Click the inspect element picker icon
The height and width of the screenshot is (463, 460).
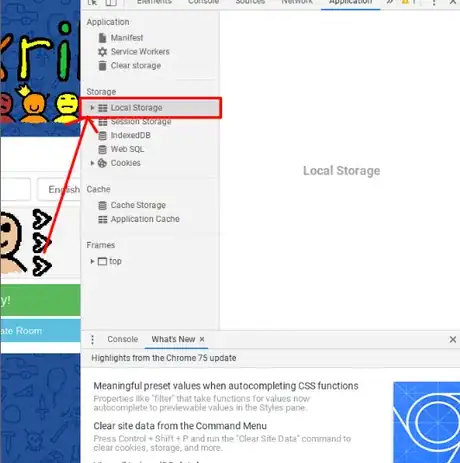[x=93, y=3]
